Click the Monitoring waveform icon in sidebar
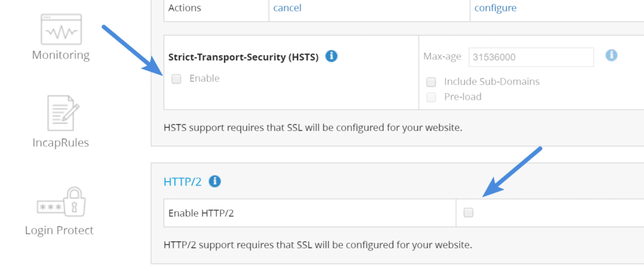Screen dimensions: 644x271 [60, 30]
